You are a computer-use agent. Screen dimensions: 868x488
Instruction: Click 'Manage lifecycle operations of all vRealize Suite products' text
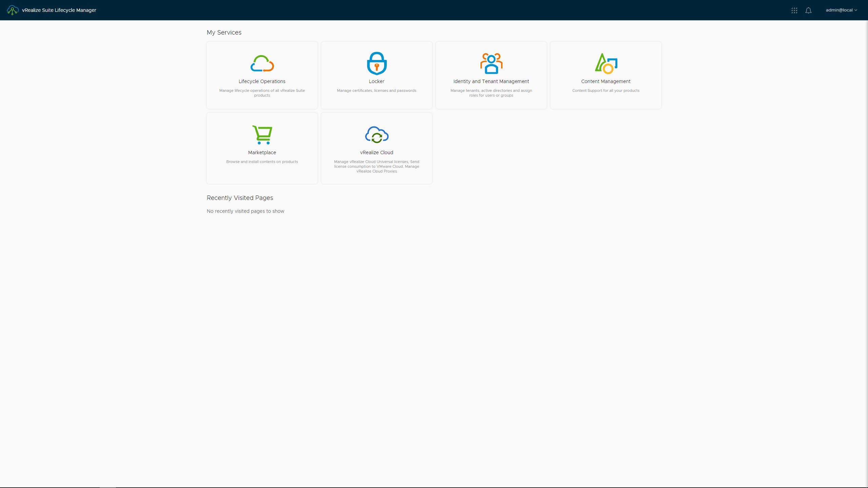tap(262, 93)
